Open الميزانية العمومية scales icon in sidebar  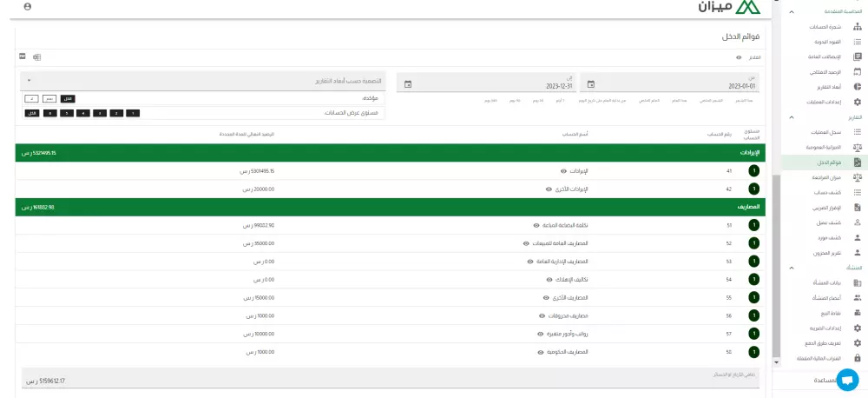pyautogui.click(x=858, y=148)
